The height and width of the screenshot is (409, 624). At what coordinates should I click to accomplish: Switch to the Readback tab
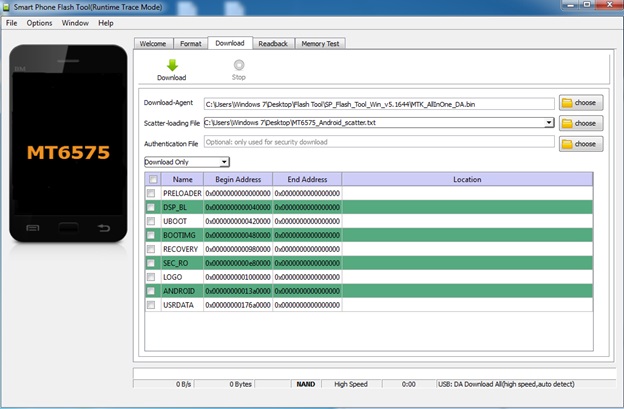[x=273, y=44]
